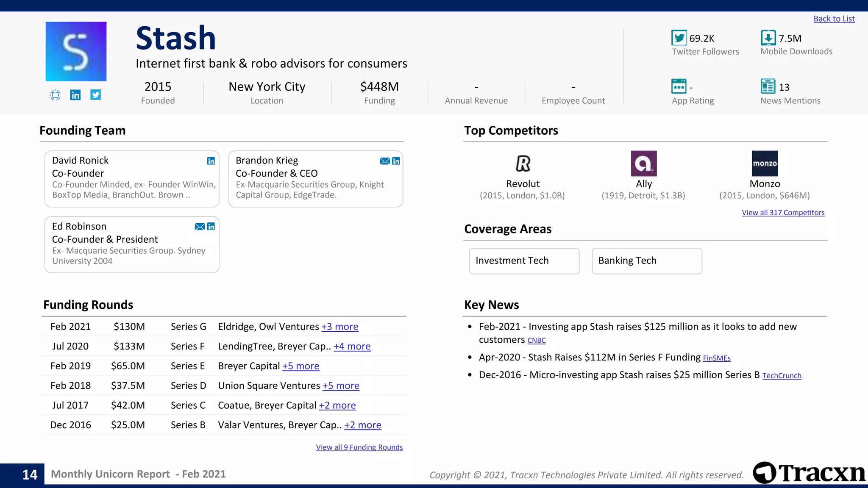The image size is (868, 488).
Task: Click the $448M funding value
Action: (379, 86)
